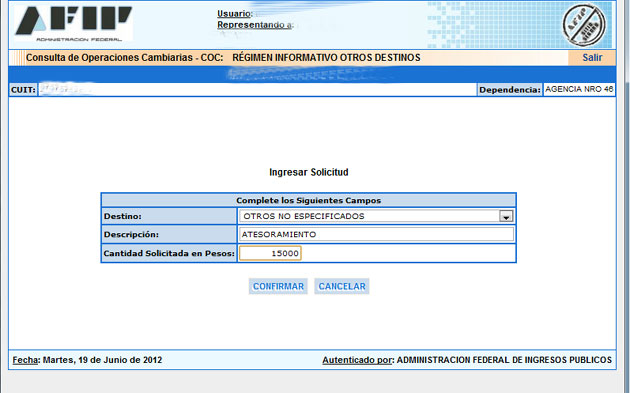Click the AFIP logo in the header
The width and height of the screenshot is (630, 393).
(x=74, y=23)
